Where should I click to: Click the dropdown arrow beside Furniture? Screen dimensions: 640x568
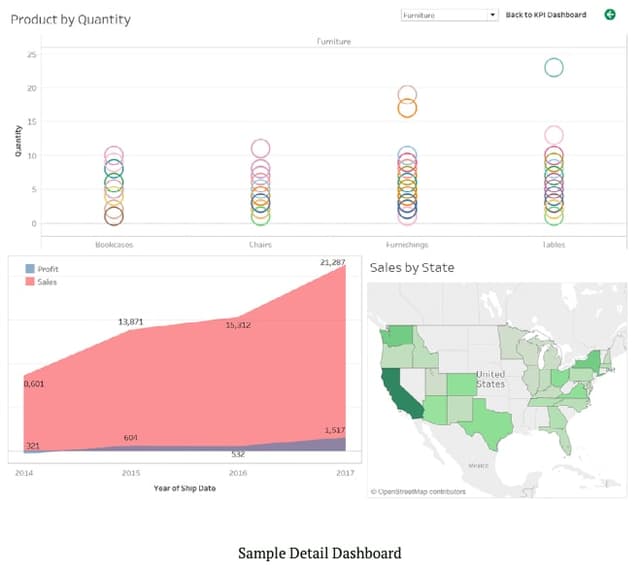tap(493, 16)
